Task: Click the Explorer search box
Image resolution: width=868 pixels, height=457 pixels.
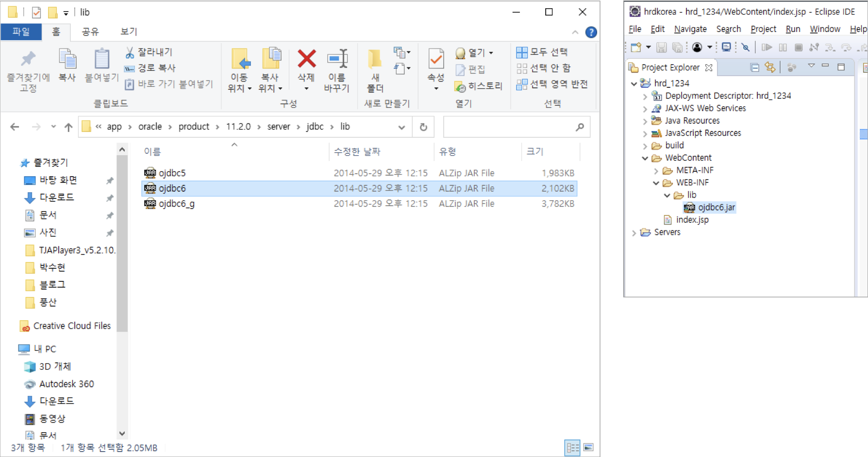Action: (x=517, y=127)
